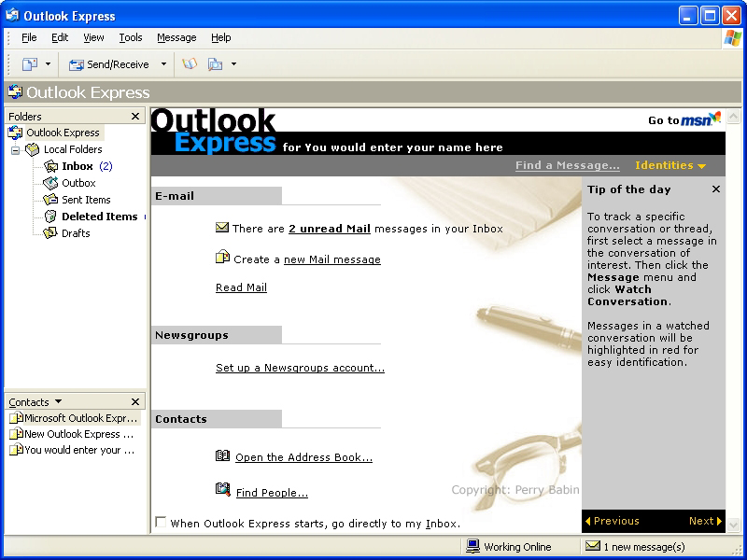Click the 2 unread Mail link
The image size is (747, 560).
[x=329, y=229]
